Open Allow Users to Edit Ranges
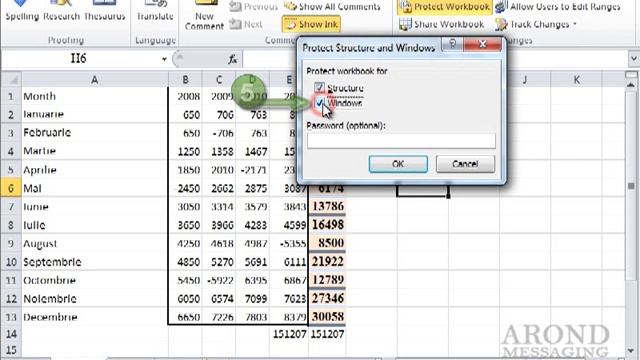Viewport: 640px width, 360px height. [558, 7]
